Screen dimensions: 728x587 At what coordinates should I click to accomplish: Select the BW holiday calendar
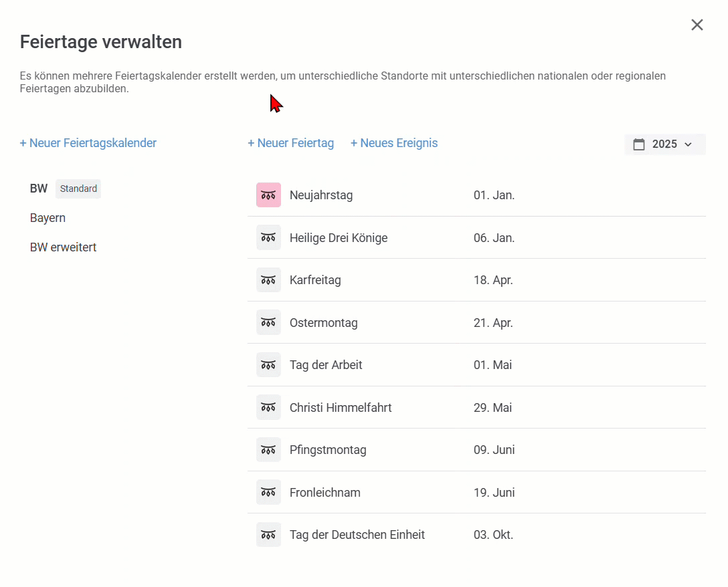(39, 189)
